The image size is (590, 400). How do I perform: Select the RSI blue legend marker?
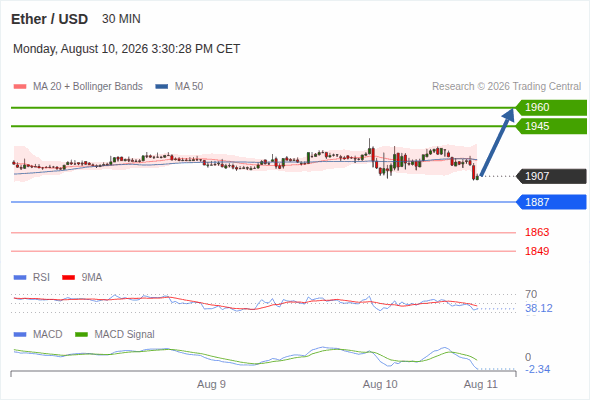20,278
